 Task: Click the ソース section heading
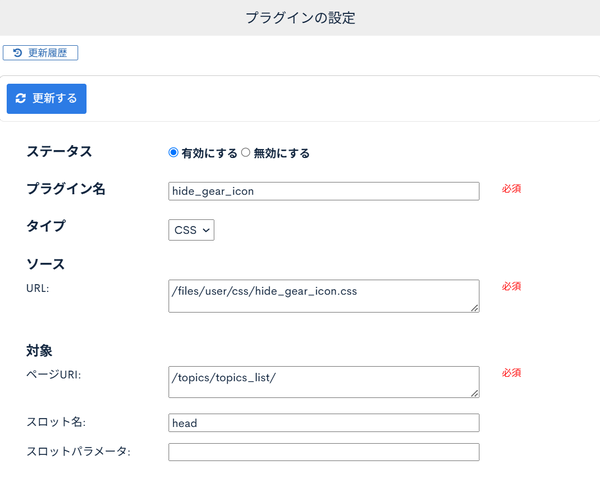pos(46,264)
